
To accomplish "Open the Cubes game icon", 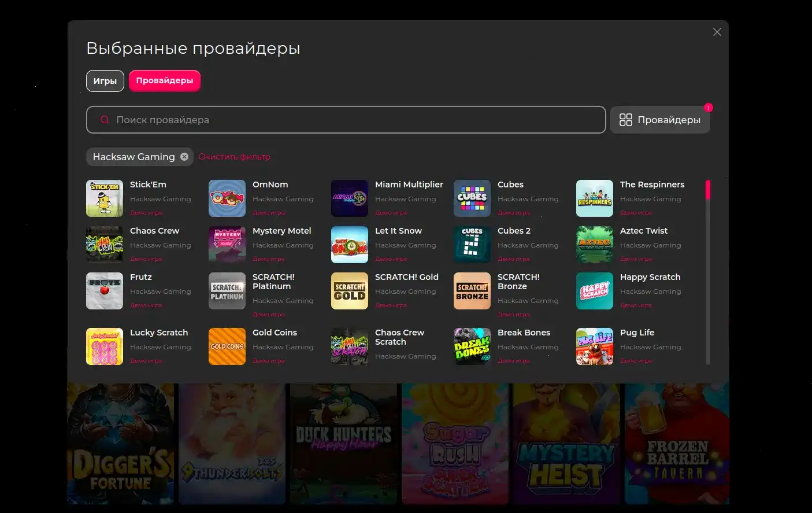I will [472, 198].
